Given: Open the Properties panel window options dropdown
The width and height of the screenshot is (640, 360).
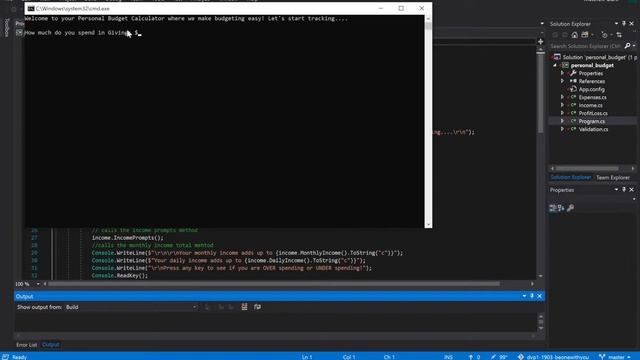Looking at the screenshot, I should coord(616,190).
